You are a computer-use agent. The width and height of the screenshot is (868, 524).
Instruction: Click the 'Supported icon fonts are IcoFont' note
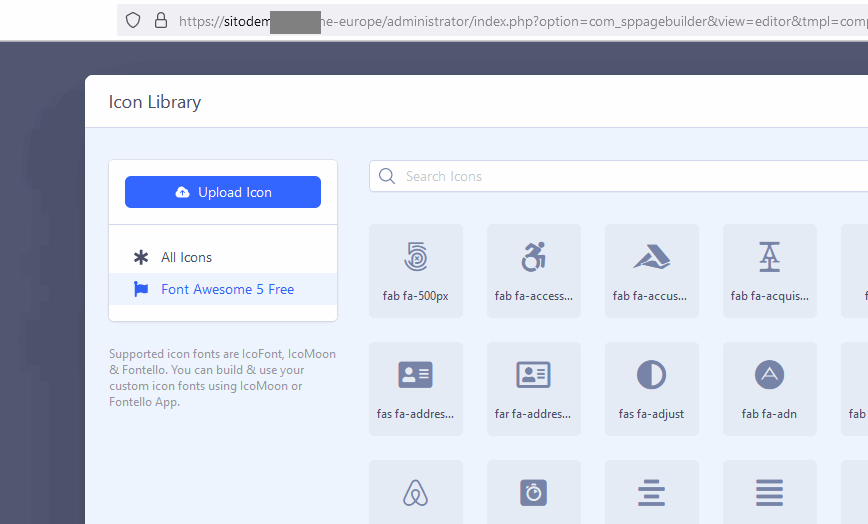222,377
